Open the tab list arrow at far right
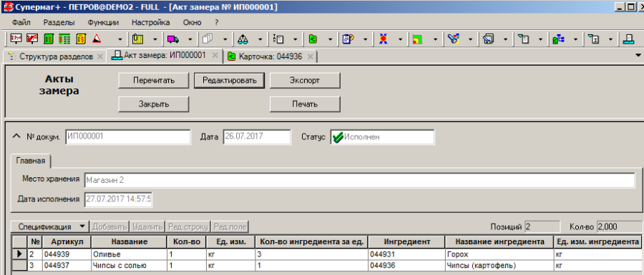This screenshot has height=275, width=644. (638, 55)
